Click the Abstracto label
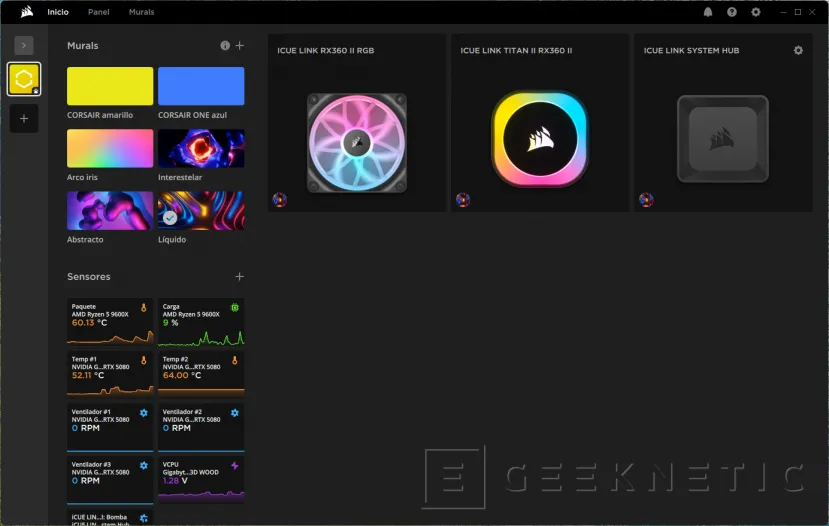The height and width of the screenshot is (526, 829). tap(85, 239)
